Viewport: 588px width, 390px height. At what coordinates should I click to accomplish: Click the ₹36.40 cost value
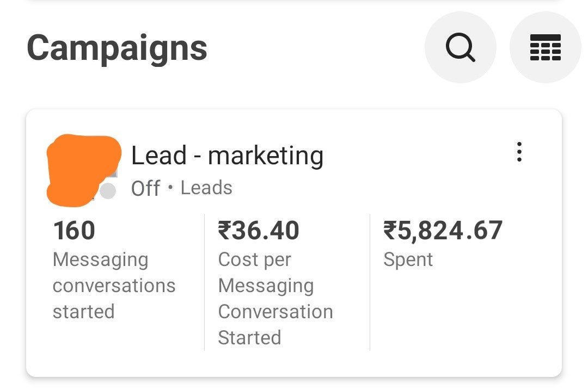click(x=259, y=231)
